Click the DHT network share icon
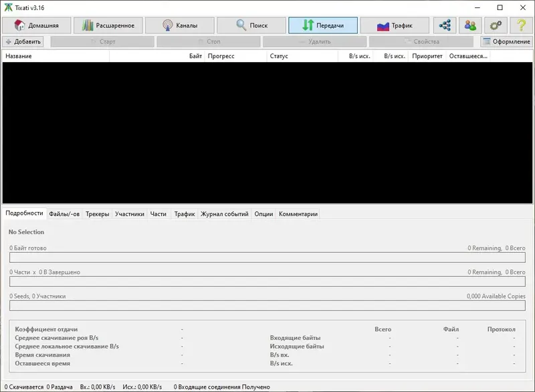 point(445,25)
